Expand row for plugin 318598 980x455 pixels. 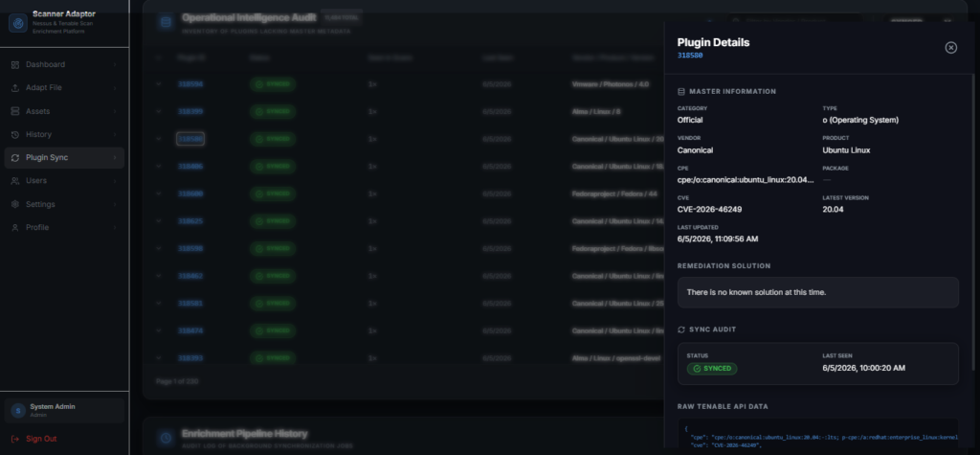click(x=159, y=248)
